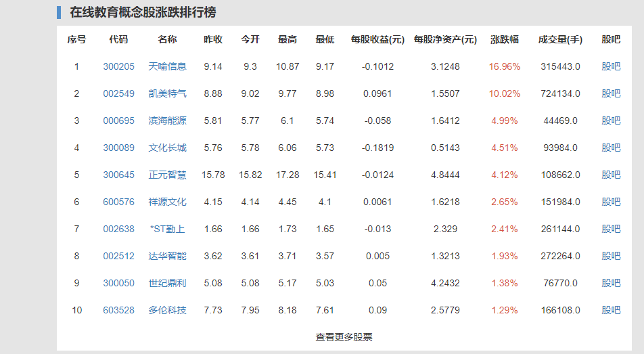The height and width of the screenshot is (354, 644).
Task: Open 股吧 link for 天喻信息 row
Action: click(611, 66)
